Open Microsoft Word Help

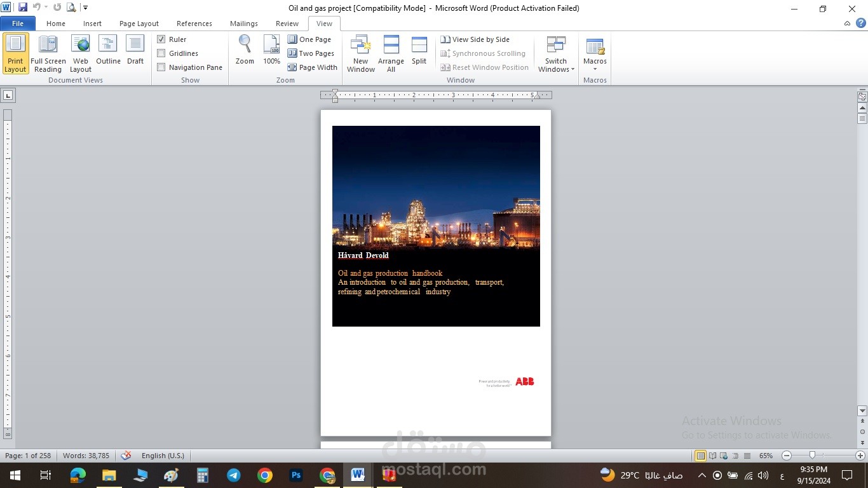[860, 24]
